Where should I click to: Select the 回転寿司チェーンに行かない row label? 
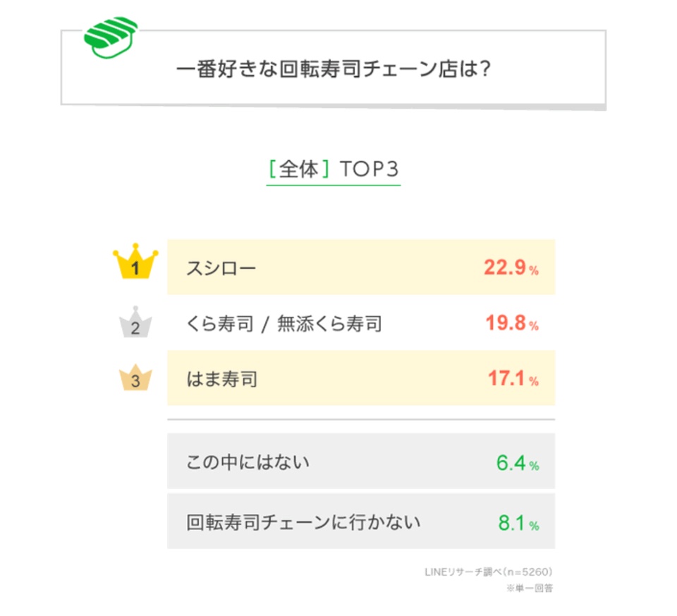click(304, 523)
